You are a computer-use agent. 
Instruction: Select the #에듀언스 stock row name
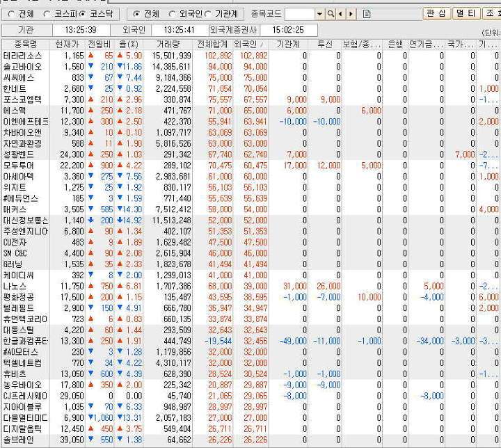point(21,198)
